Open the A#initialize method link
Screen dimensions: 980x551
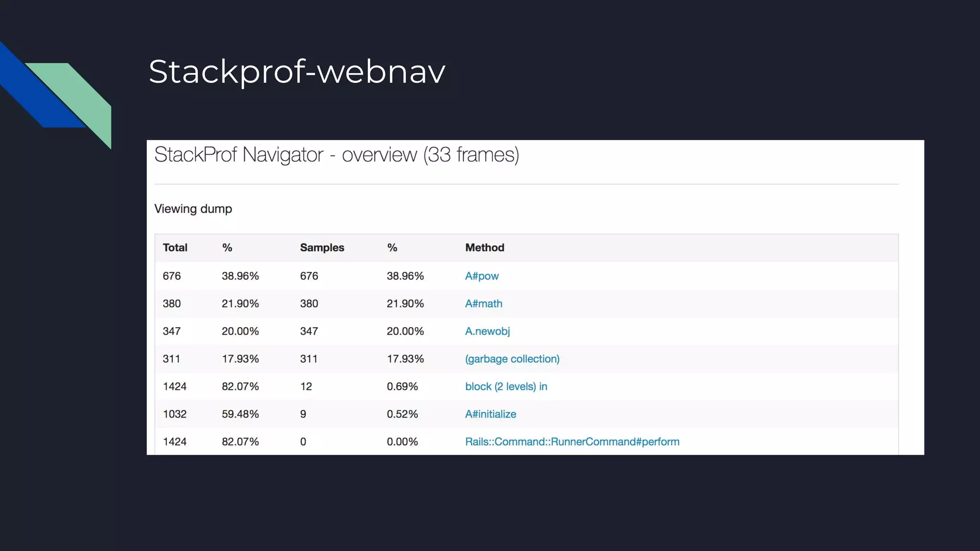click(491, 414)
